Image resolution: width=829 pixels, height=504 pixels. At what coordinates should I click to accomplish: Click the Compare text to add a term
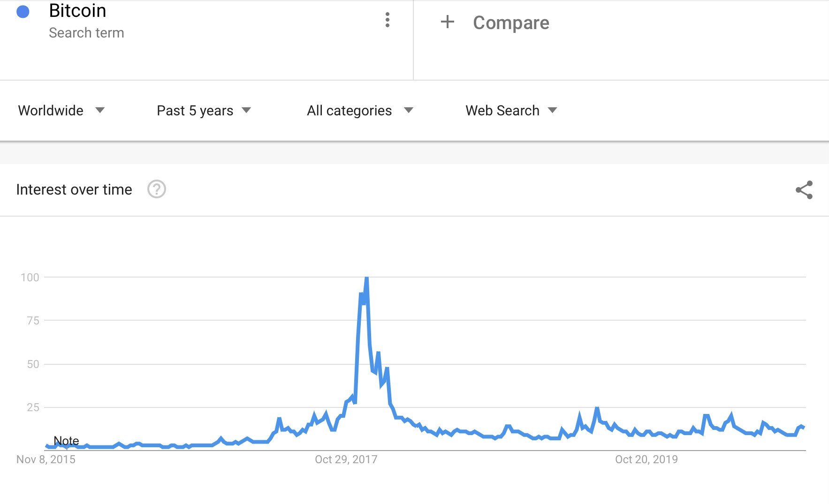pos(511,23)
